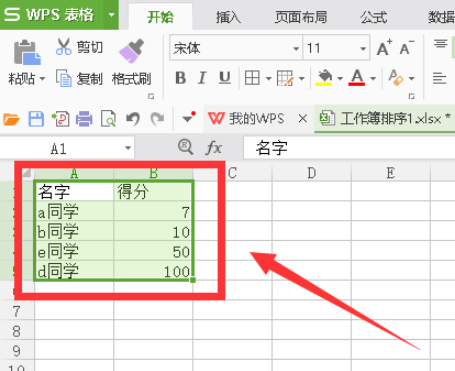Image resolution: width=455 pixels, height=371 pixels.
Task: Expand quick access toolbar customize arrow
Action: (188, 118)
